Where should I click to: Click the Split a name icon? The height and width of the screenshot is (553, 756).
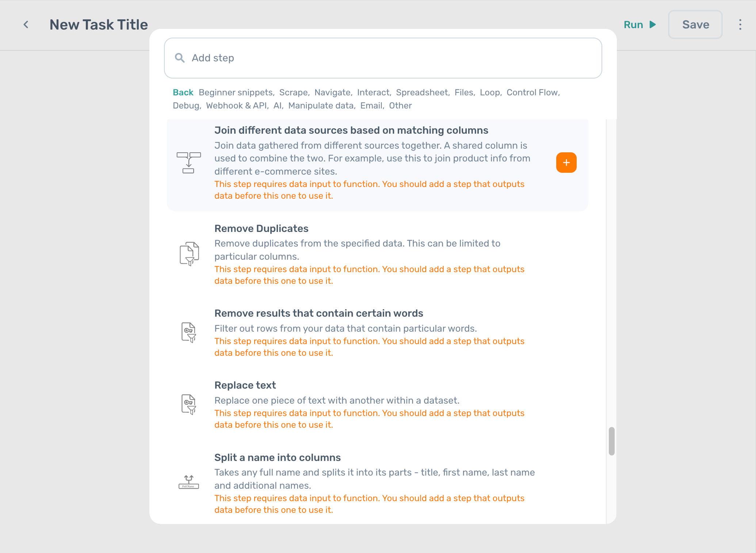click(189, 482)
